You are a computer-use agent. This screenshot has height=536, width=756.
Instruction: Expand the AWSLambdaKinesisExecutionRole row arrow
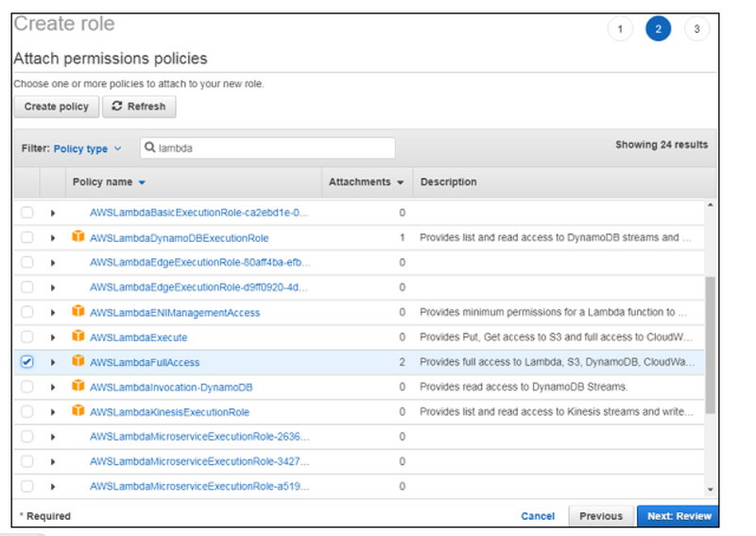click(53, 412)
